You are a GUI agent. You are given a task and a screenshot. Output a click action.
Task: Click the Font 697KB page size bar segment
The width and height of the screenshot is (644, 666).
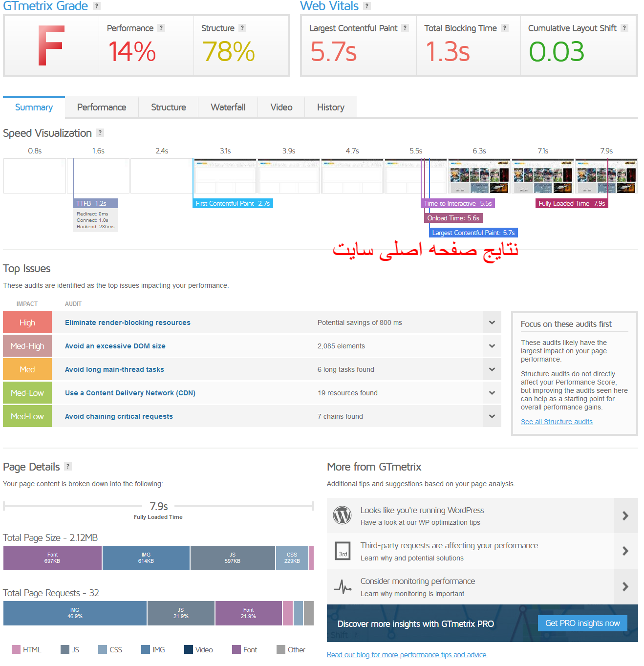52,558
